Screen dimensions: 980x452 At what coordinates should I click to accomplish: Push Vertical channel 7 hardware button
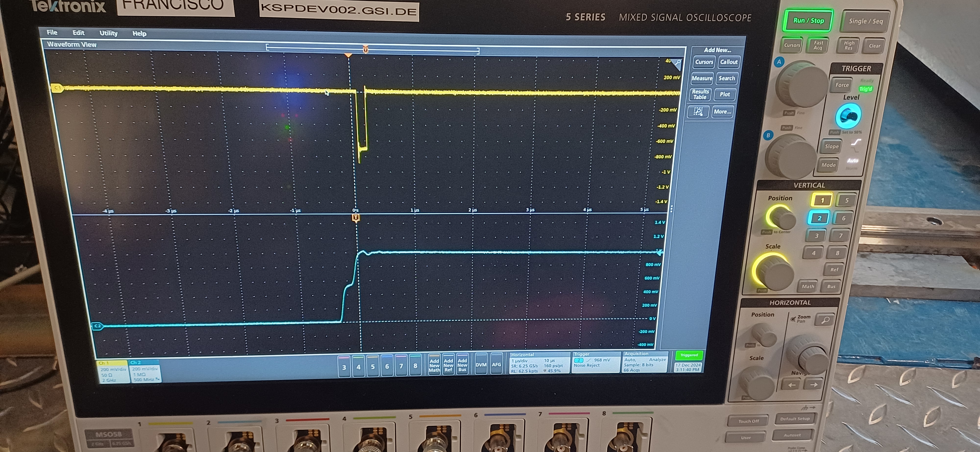(x=841, y=236)
